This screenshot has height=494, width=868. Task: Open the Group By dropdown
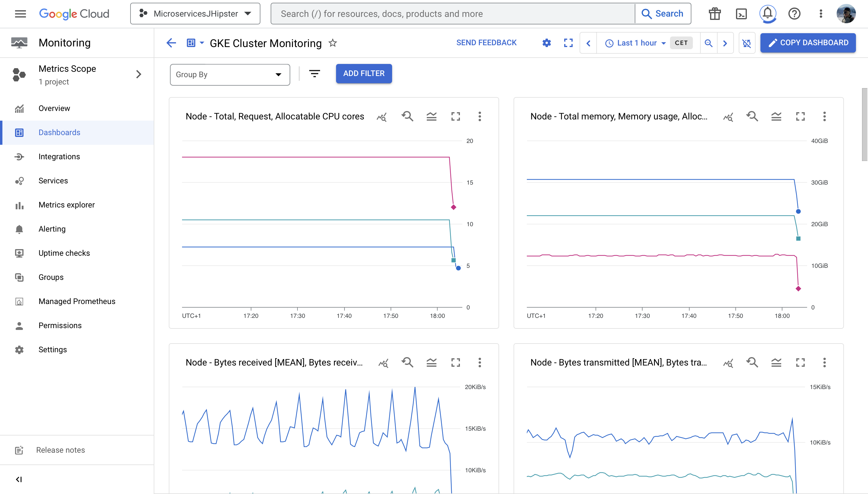tap(230, 75)
